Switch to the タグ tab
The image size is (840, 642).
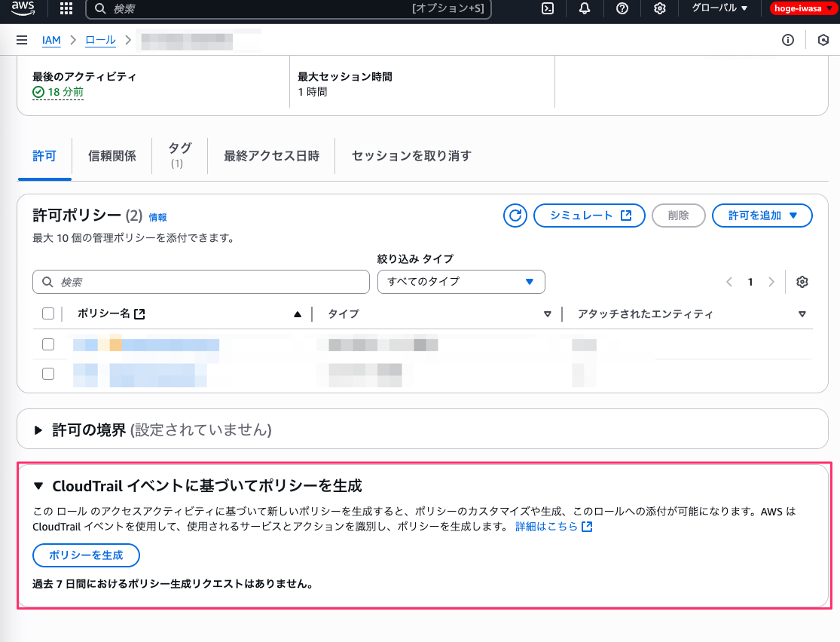(180, 155)
